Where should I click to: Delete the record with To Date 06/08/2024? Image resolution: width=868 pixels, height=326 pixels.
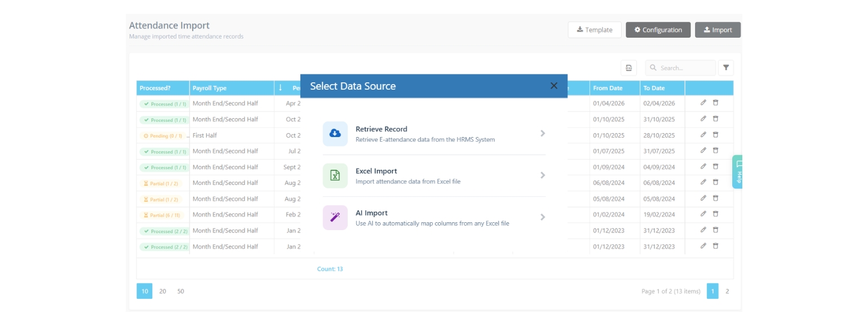coord(716,182)
